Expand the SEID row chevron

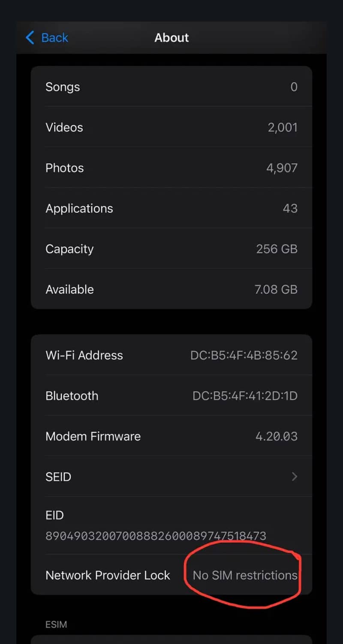pos(294,477)
